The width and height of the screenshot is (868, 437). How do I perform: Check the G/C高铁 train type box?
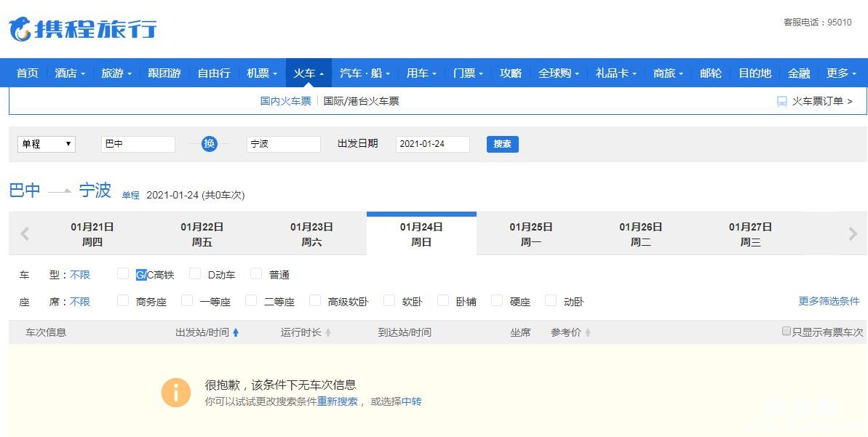(123, 274)
